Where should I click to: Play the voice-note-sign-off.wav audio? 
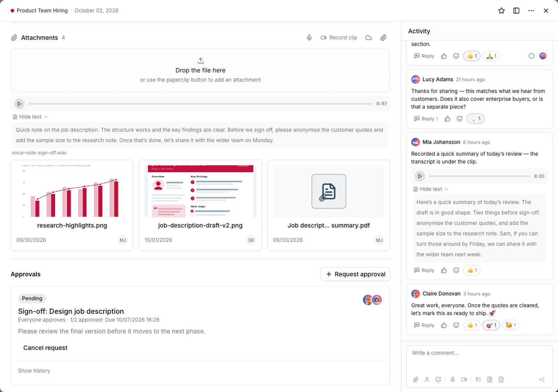point(20,103)
